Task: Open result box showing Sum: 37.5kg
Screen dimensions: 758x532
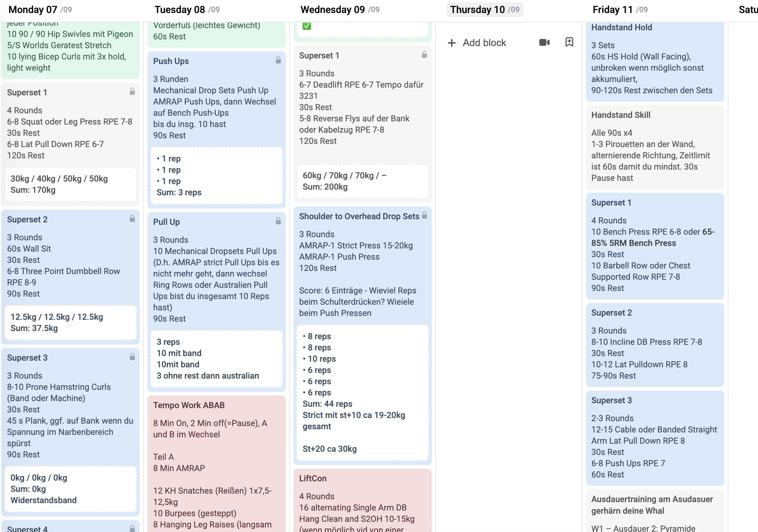Action: tap(70, 323)
